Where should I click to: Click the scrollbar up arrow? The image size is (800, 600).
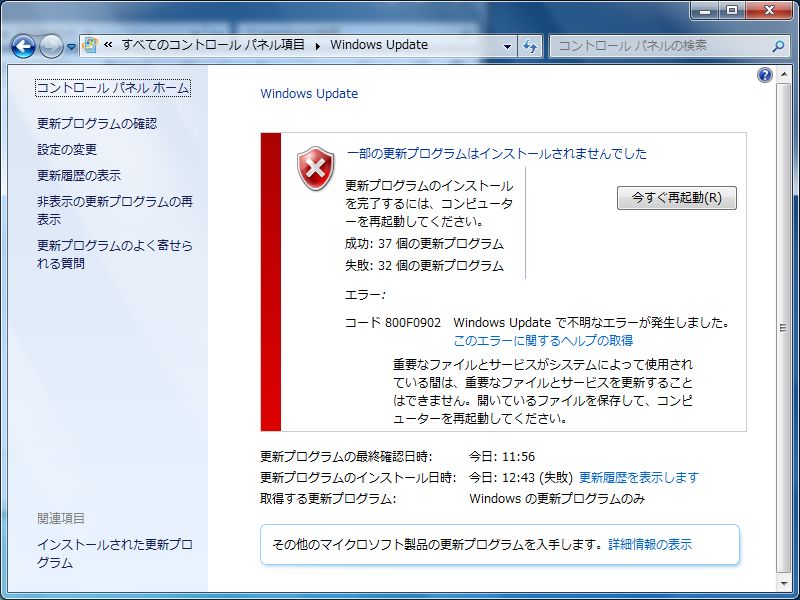point(784,74)
